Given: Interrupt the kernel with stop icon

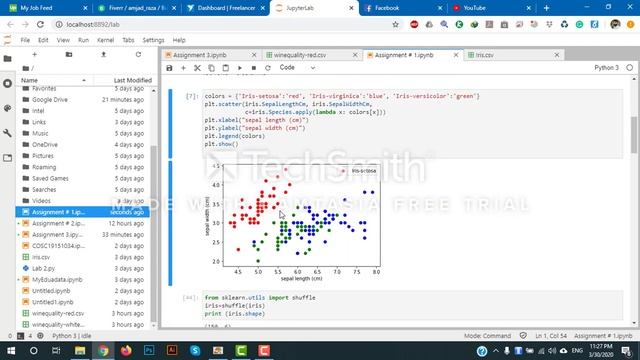Looking at the screenshot, I should point(254,68).
